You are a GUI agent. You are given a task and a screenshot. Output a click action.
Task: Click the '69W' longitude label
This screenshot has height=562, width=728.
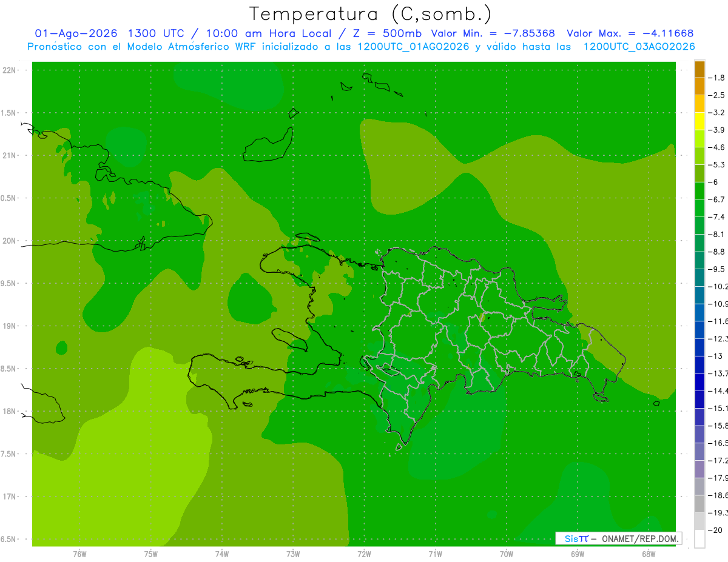tap(577, 554)
